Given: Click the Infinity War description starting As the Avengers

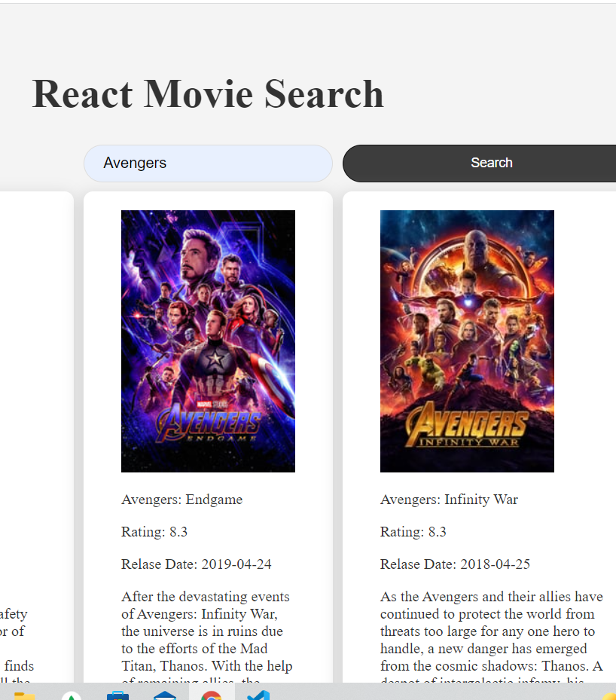Looking at the screenshot, I should [492, 636].
